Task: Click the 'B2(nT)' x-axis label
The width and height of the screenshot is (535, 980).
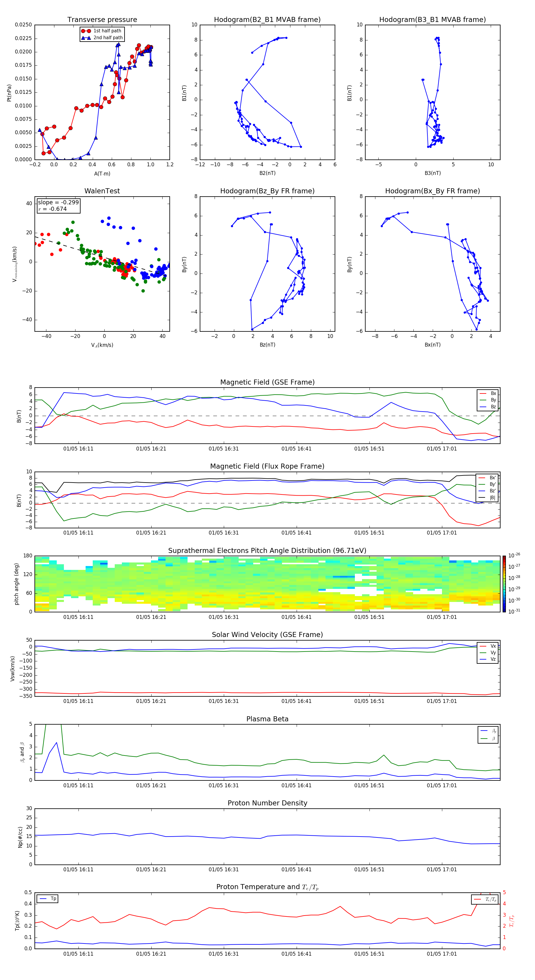Action: 267,173
